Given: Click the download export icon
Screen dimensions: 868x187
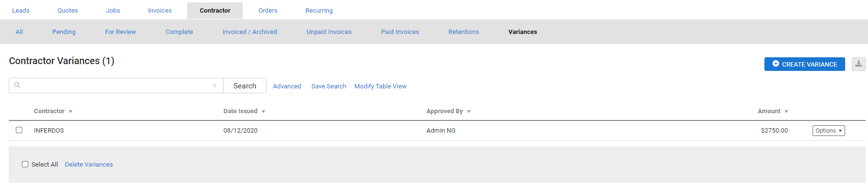Looking at the screenshot, I should [x=858, y=64].
